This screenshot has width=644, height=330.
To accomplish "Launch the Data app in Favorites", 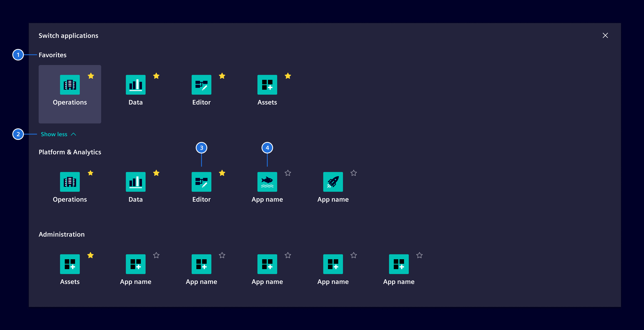I will (135, 85).
